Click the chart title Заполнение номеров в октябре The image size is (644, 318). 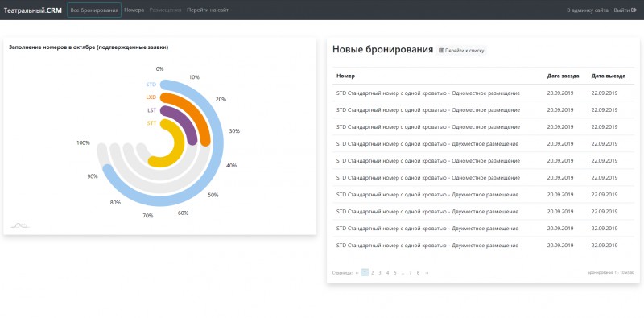(x=89, y=47)
